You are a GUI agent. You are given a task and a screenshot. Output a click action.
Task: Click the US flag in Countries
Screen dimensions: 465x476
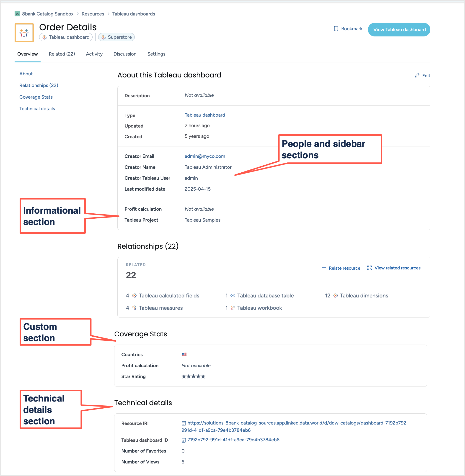pos(184,354)
